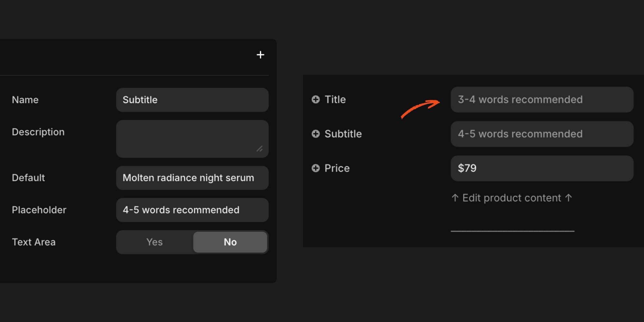The image size is (644, 322).
Task: Click the plus icon at panel top
Action: coord(260,54)
